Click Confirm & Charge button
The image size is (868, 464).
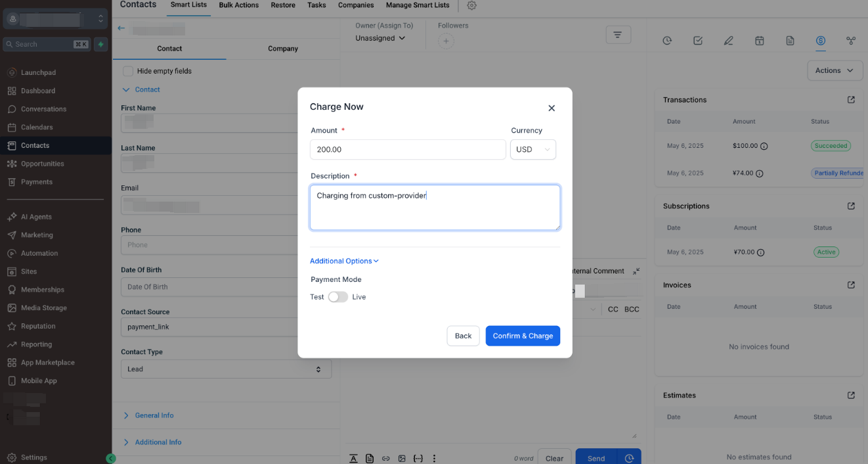(523, 336)
